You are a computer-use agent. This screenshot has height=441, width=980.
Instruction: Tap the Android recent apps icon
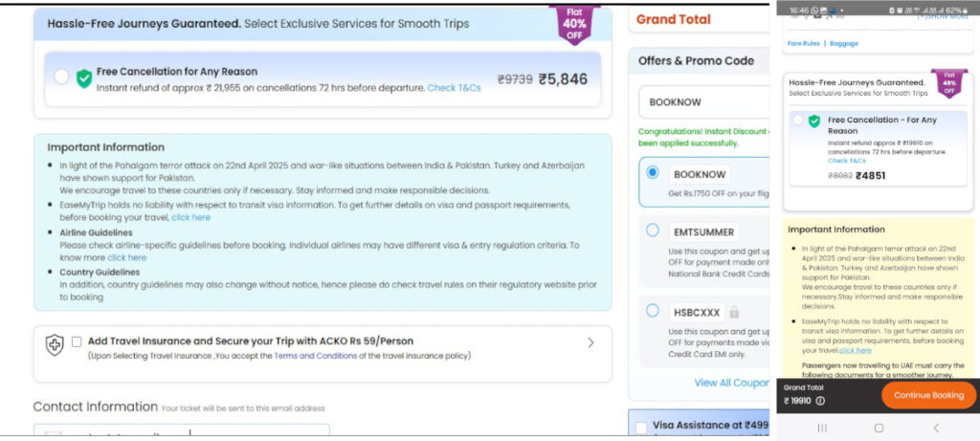[821, 428]
